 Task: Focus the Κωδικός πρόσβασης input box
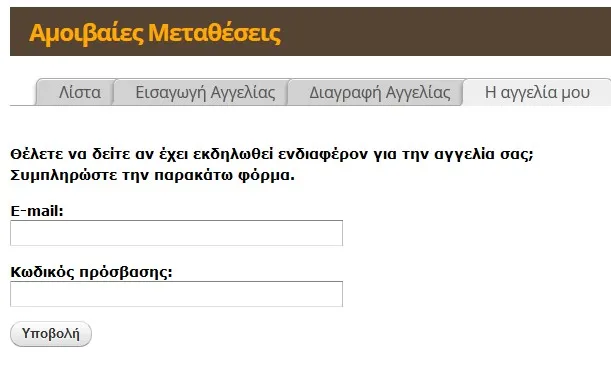pos(177,294)
